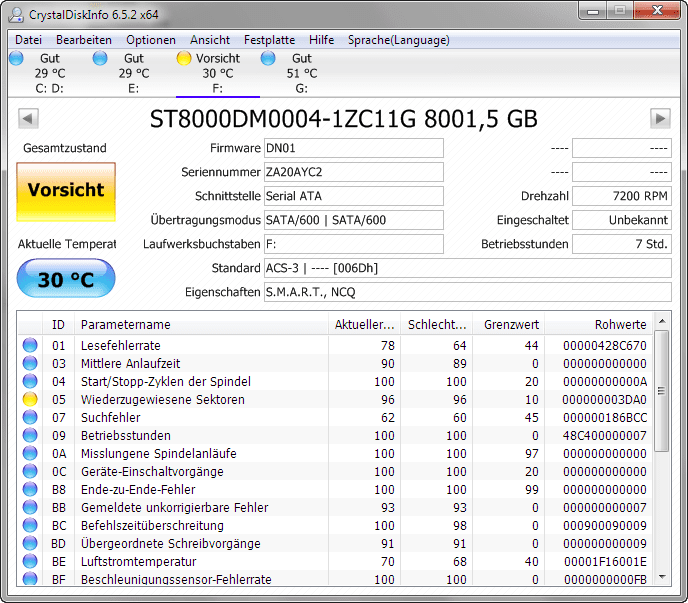
Task: Click the Standard field ACS-3
Action: pos(468,268)
